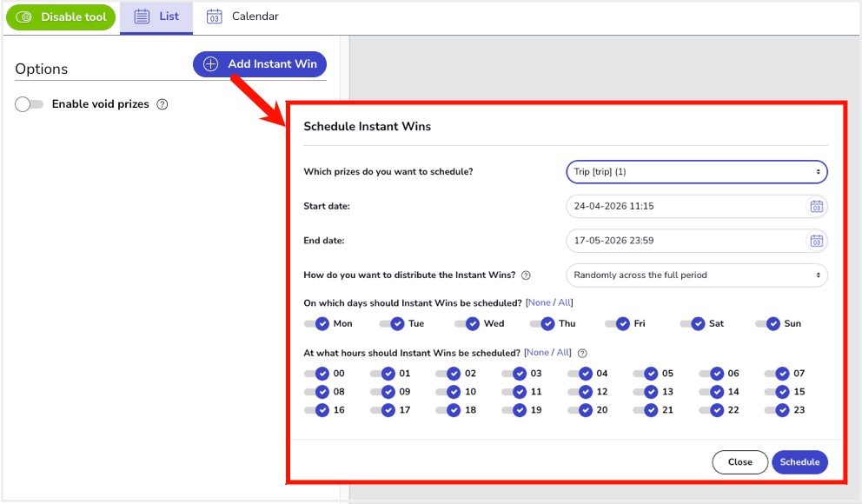Toggle off Monday scheduling
Viewport: 862px width, 504px height.
pos(315,323)
